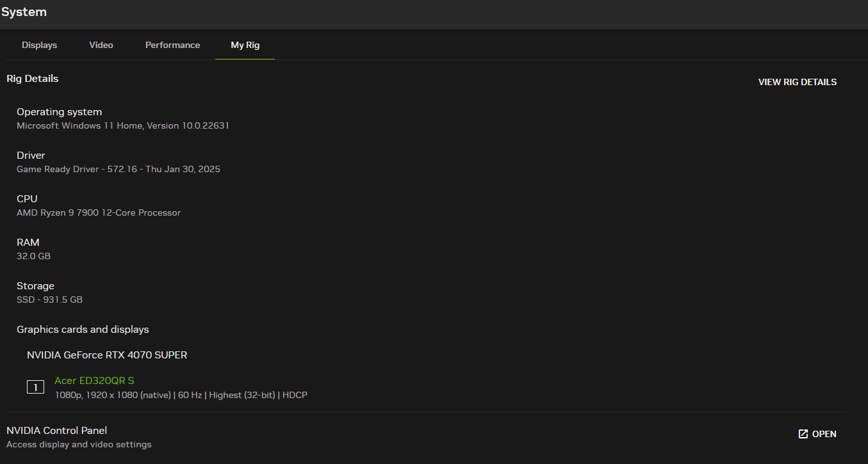The height and width of the screenshot is (464, 868).
Task: Click the My Rig tab
Action: click(245, 45)
